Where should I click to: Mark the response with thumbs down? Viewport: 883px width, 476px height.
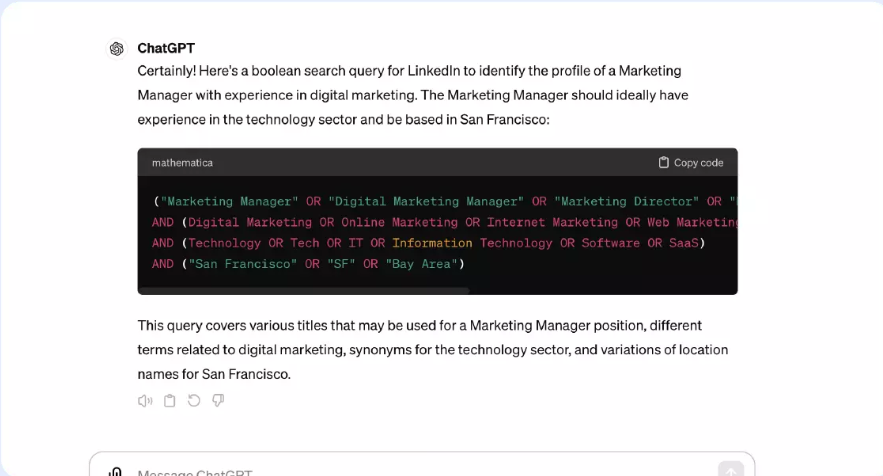click(218, 401)
